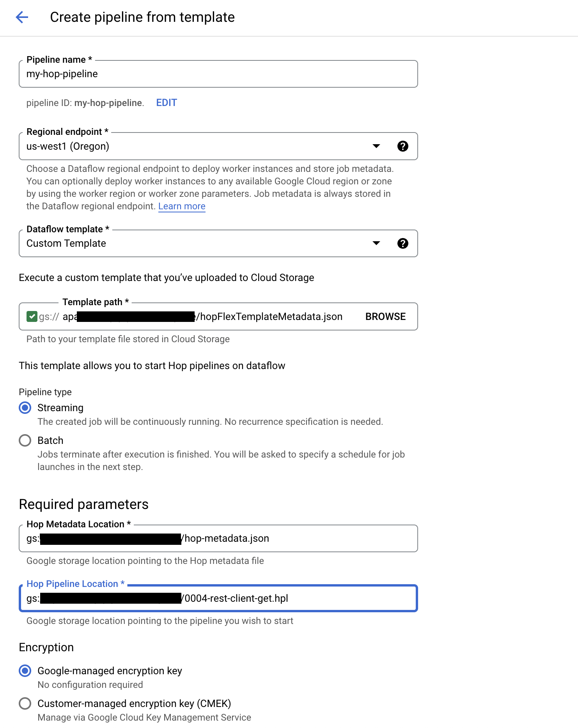The image size is (578, 728).
Task: Click BROWSE for template path
Action: point(385,316)
